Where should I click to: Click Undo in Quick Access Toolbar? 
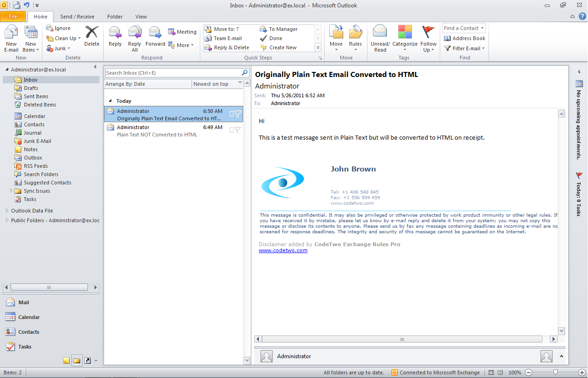click(26, 5)
